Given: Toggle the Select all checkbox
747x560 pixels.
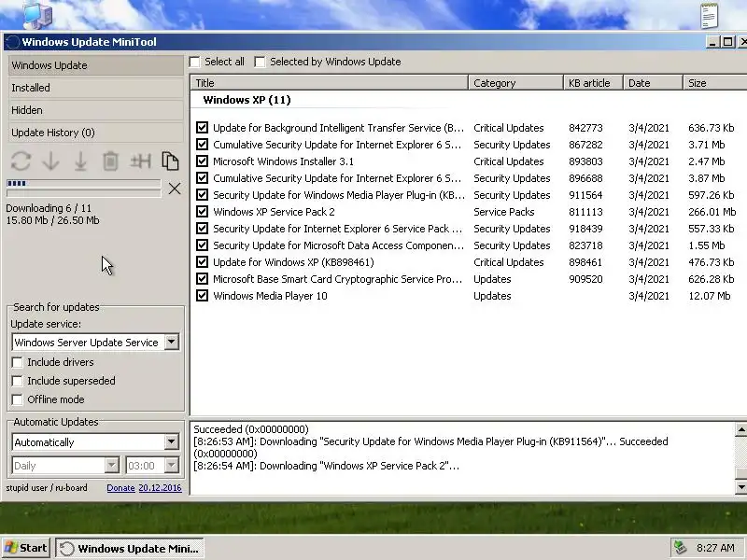Looking at the screenshot, I should click(195, 62).
